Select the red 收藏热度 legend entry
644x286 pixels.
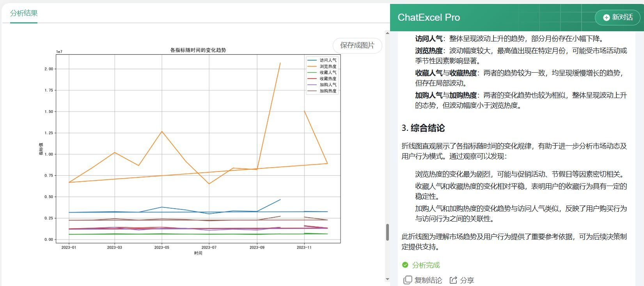[x=328, y=79]
